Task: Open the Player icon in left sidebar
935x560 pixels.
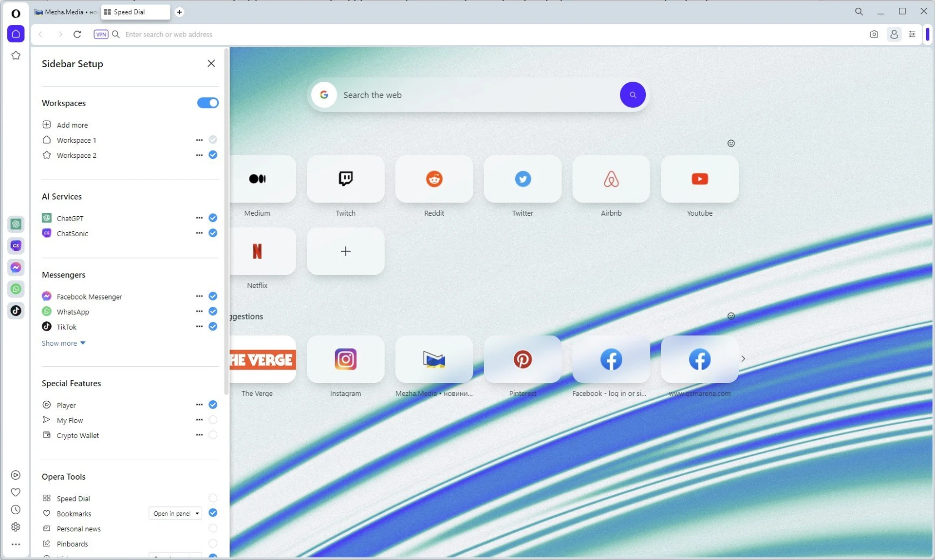Action: point(16,475)
